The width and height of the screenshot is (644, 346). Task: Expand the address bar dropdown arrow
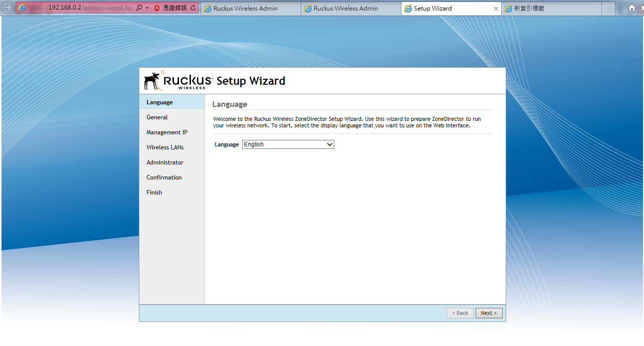147,8
